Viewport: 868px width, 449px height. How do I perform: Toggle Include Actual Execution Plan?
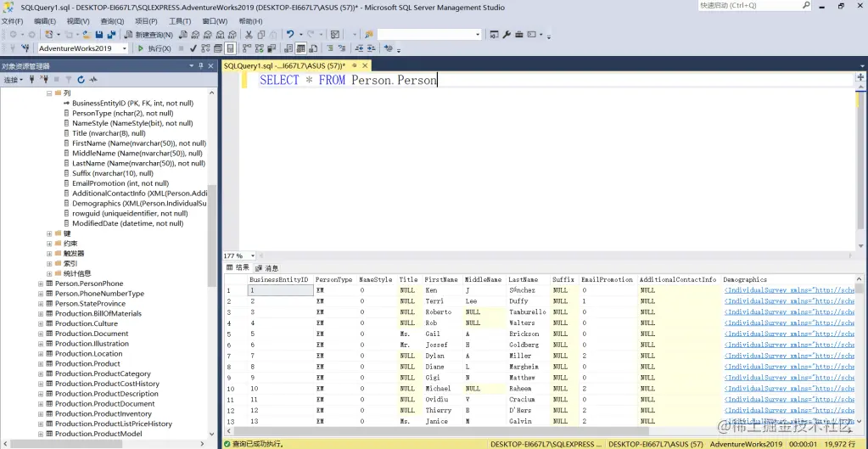tap(244, 48)
